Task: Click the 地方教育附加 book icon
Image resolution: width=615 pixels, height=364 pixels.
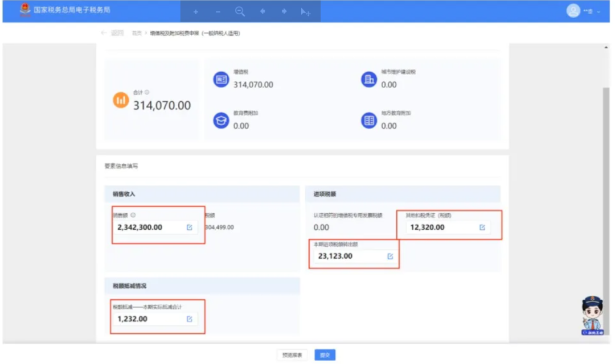Action: tap(368, 121)
